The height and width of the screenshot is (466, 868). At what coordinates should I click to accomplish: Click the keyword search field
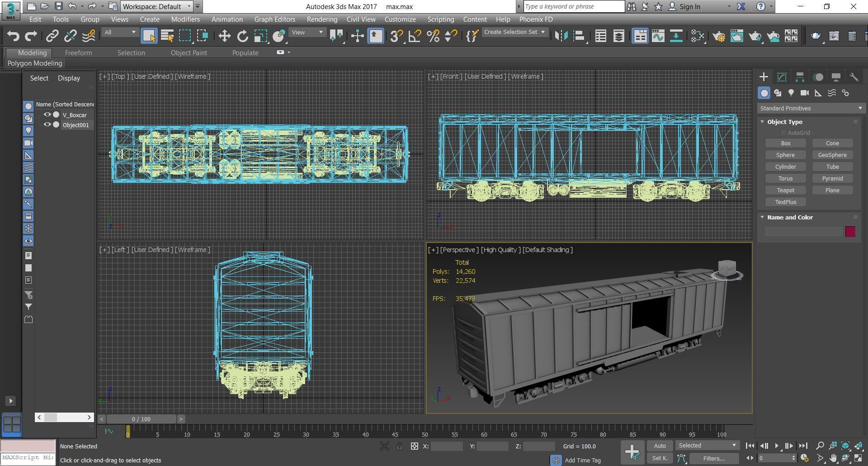[574, 6]
